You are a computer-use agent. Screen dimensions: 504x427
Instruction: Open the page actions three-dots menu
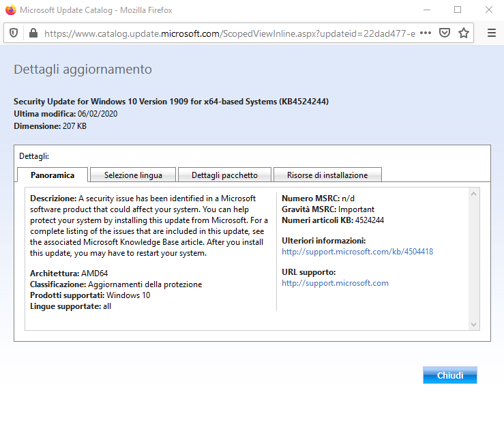(426, 33)
